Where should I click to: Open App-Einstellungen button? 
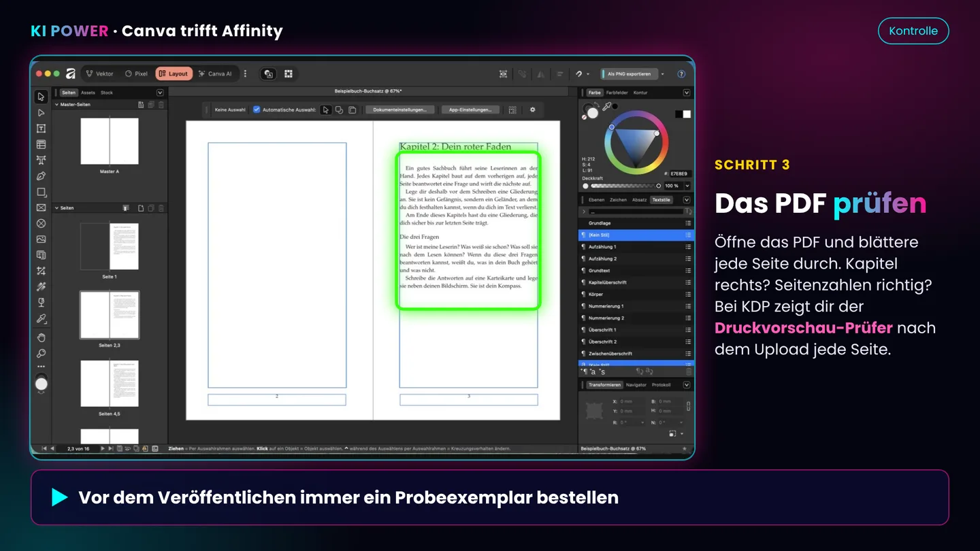coord(470,110)
